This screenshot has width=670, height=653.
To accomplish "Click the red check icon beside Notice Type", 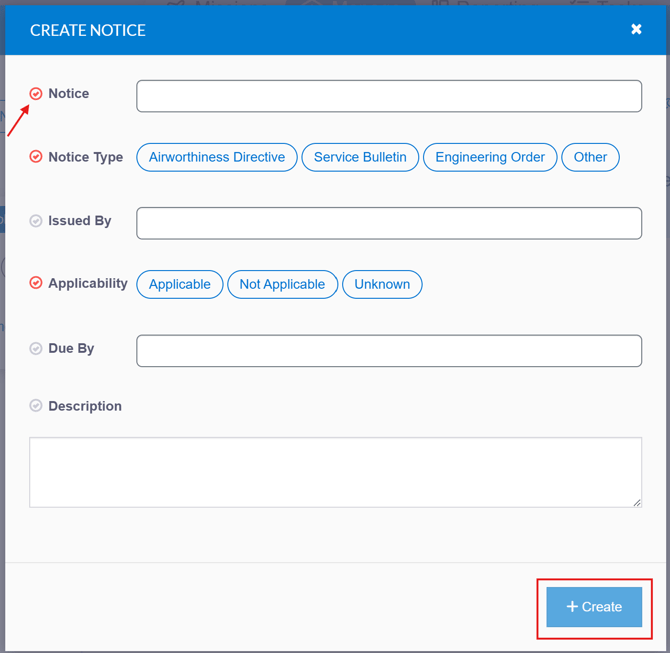I will coord(36,157).
